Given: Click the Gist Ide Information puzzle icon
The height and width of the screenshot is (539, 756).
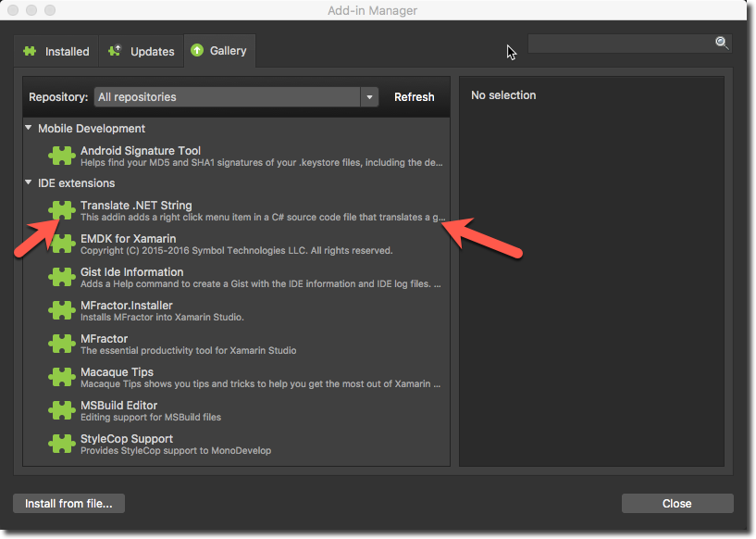Looking at the screenshot, I should coord(62,277).
